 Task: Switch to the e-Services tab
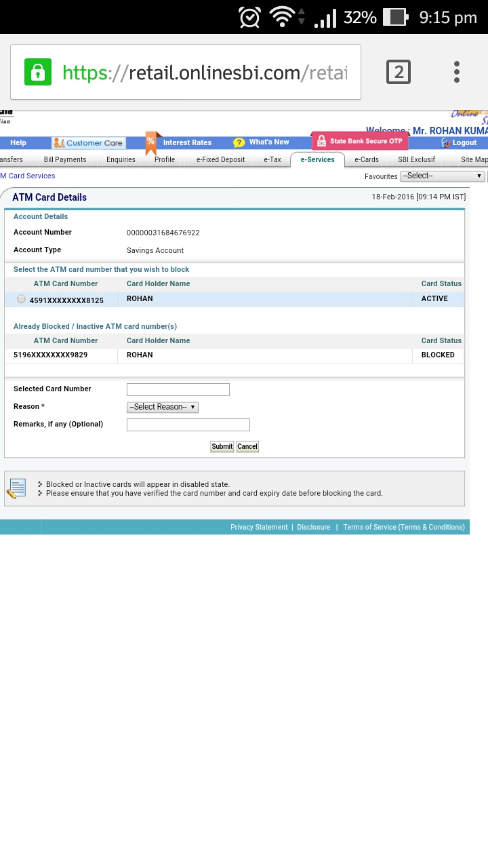coord(317,160)
